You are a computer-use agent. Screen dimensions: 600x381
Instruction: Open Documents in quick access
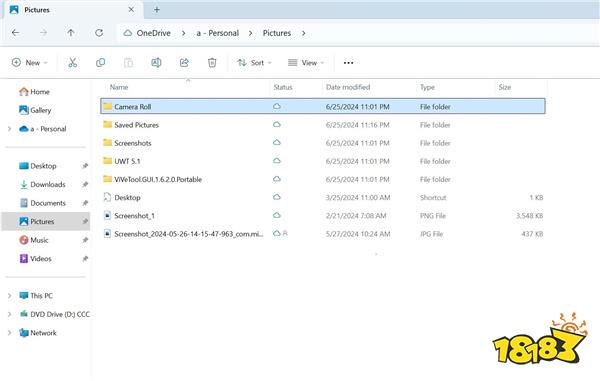pyautogui.click(x=42, y=203)
